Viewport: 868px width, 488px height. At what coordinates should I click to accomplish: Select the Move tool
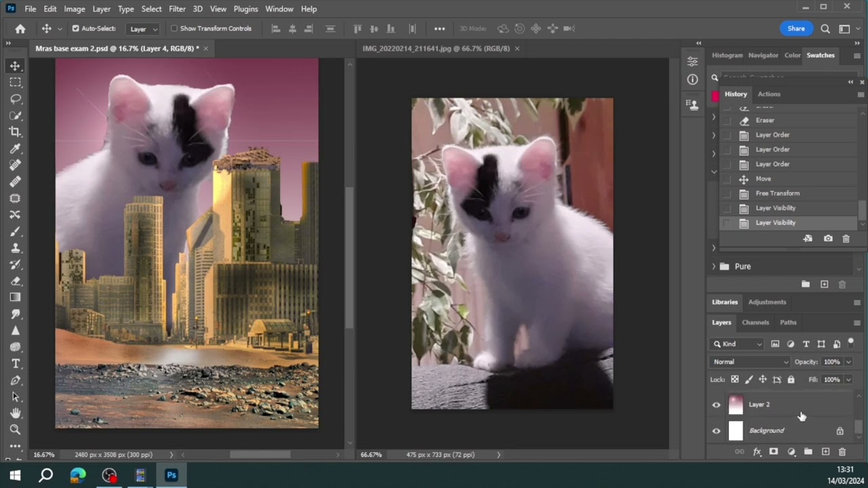pos(15,66)
